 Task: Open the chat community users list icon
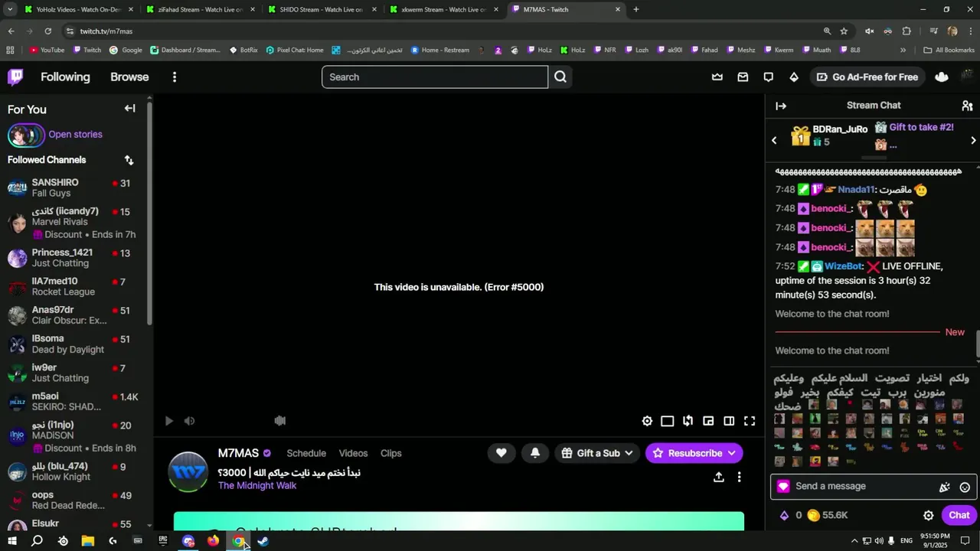967,106
